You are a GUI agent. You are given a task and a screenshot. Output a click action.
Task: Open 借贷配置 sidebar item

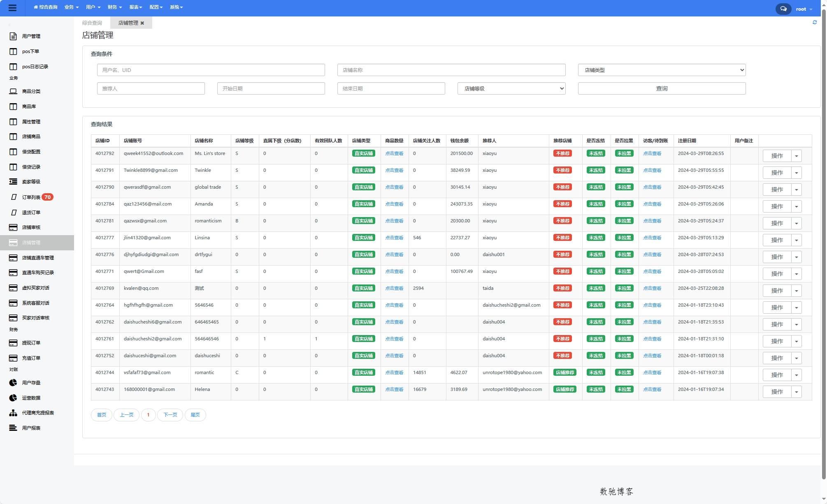(x=31, y=152)
